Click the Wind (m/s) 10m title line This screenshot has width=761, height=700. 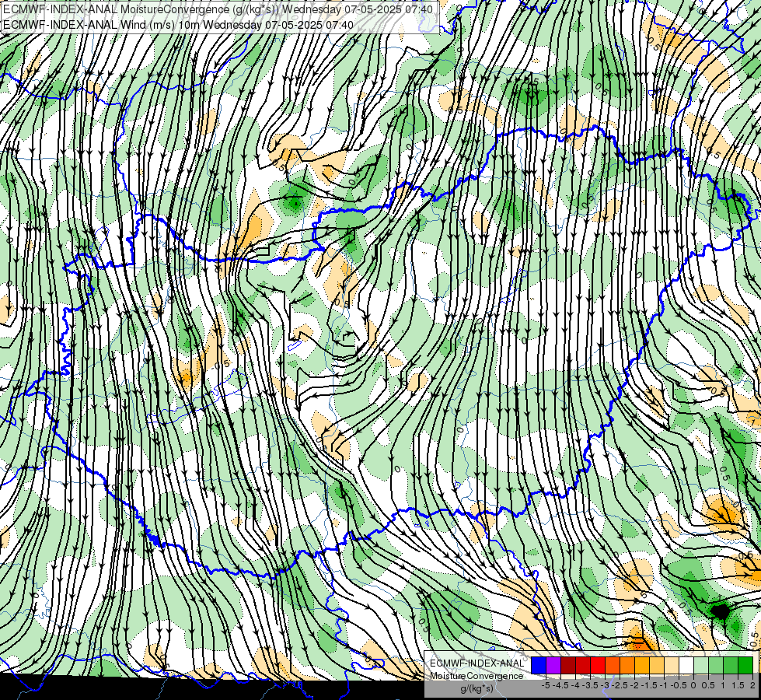[x=179, y=25]
